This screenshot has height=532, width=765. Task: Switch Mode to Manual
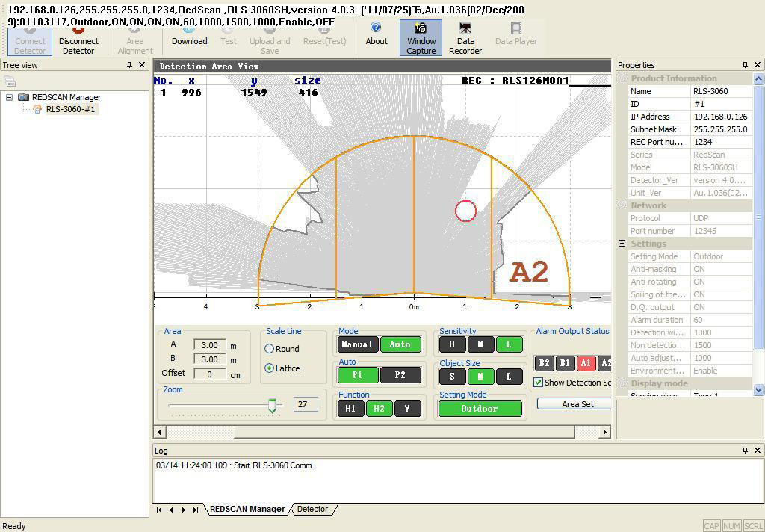[x=358, y=344]
